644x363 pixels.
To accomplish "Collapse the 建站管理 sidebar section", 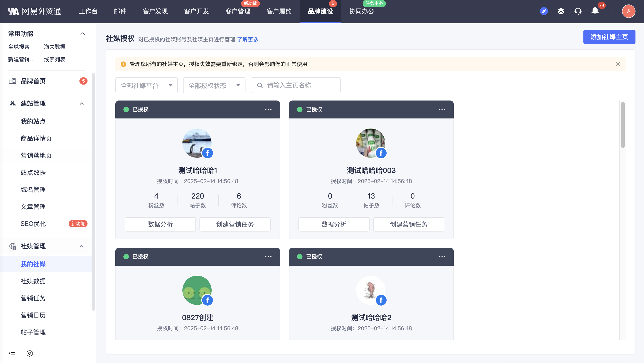I will point(81,103).
